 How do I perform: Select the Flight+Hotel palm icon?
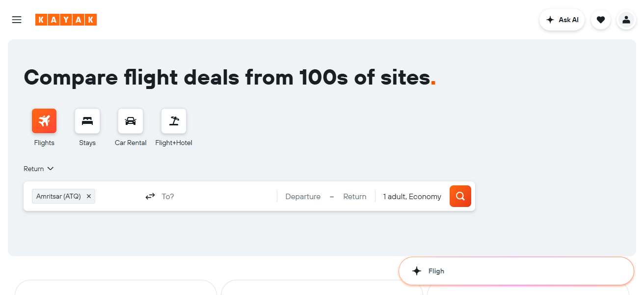tap(174, 121)
